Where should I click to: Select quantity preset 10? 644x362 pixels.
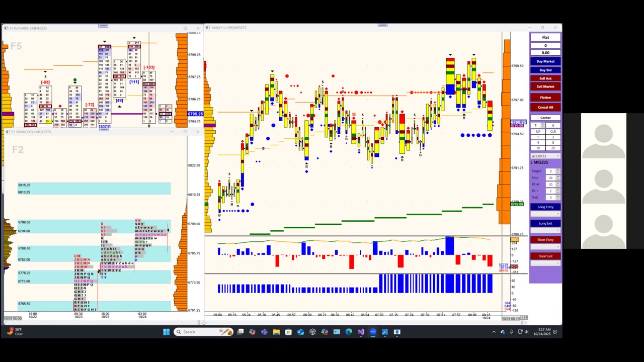(538, 148)
